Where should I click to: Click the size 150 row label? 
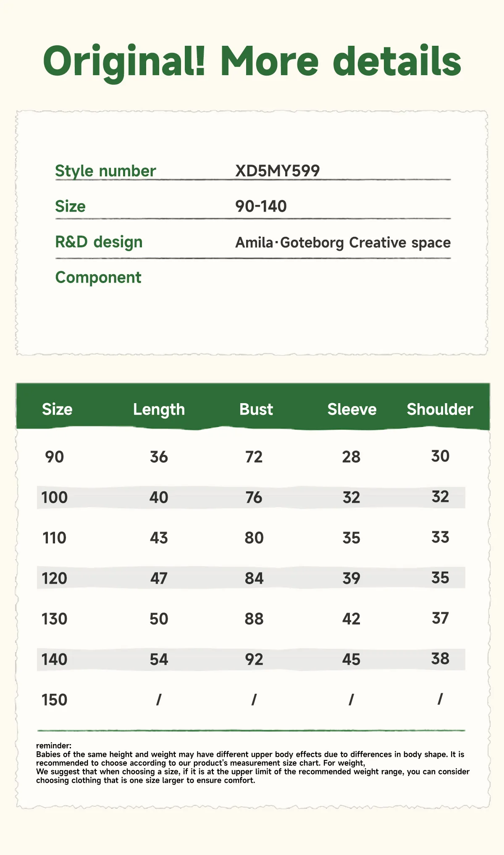[54, 700]
